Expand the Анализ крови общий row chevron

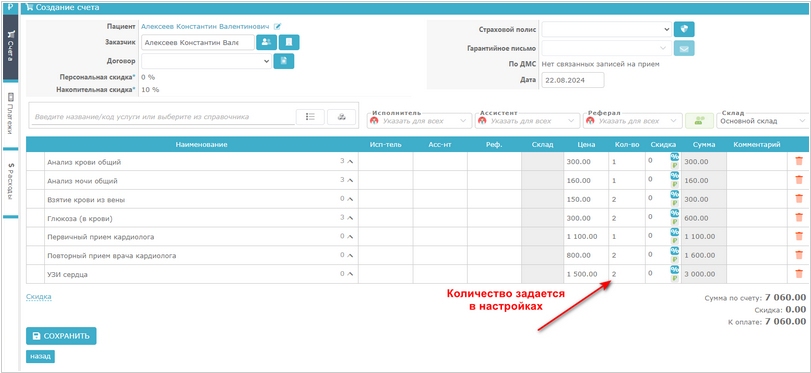(350, 162)
